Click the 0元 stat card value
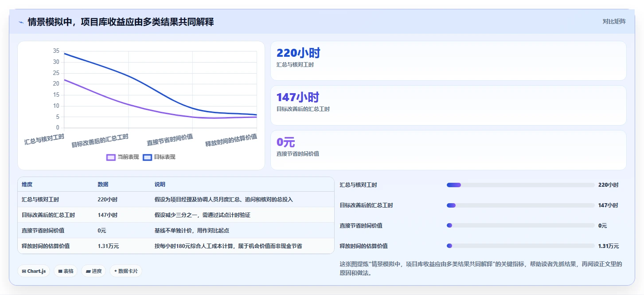 [286, 142]
